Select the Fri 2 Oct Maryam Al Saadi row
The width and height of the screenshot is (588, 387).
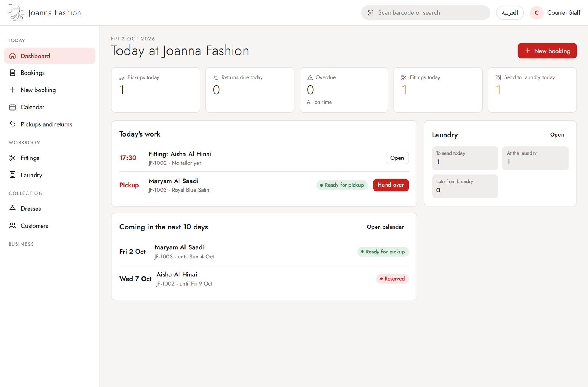click(x=264, y=252)
